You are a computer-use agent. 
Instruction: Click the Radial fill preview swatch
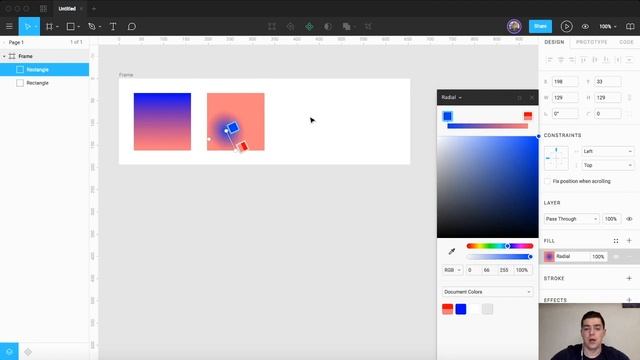click(x=549, y=256)
